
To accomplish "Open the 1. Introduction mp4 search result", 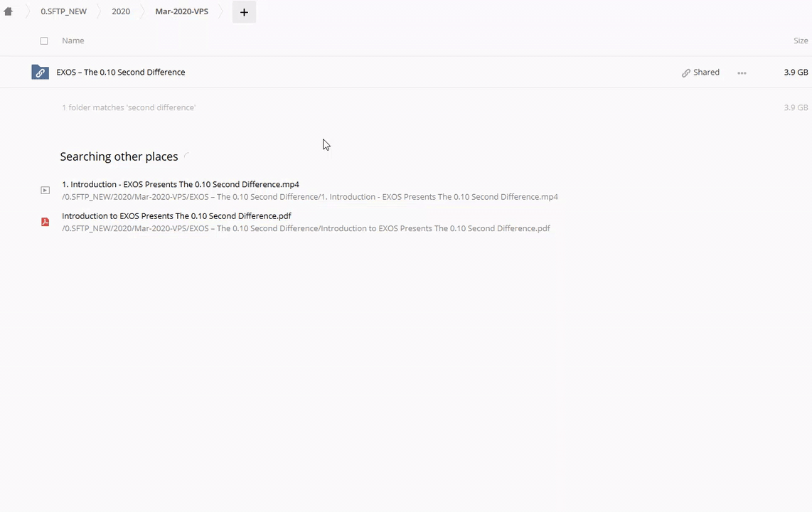I will click(181, 184).
